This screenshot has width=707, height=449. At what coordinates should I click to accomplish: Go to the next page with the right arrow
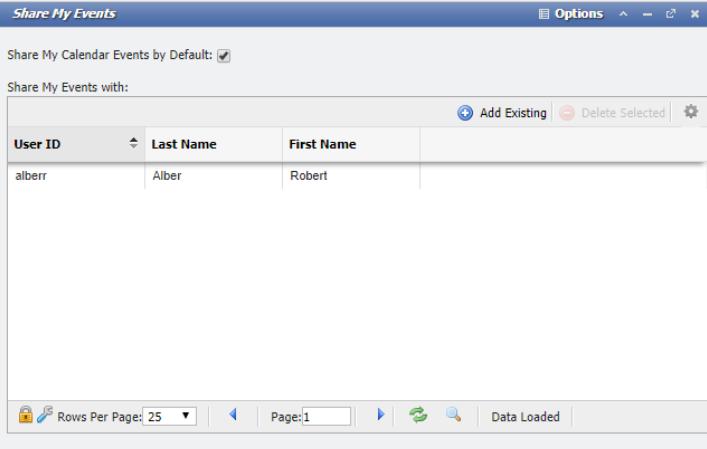pos(380,415)
